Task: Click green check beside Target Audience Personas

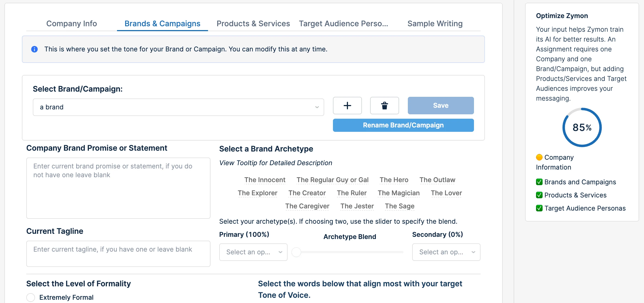Action: (x=539, y=208)
